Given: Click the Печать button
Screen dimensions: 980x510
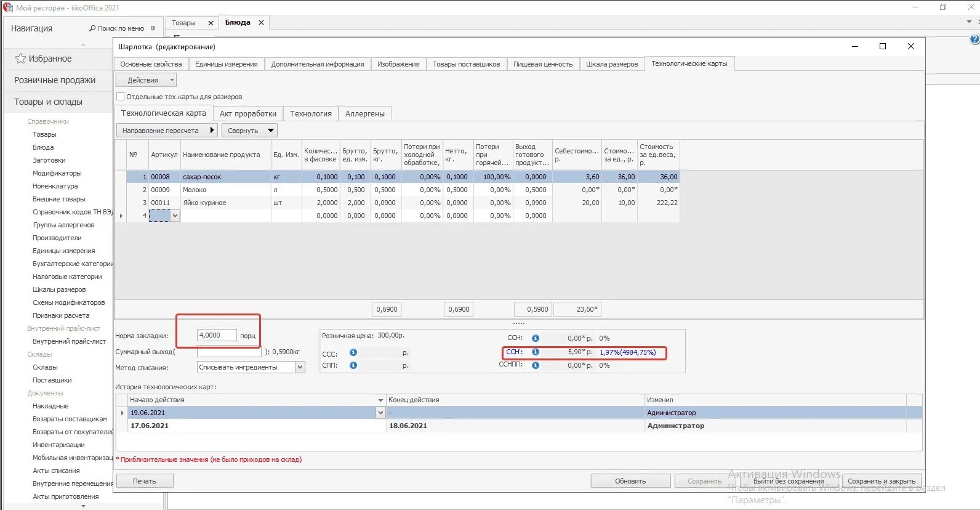Looking at the screenshot, I should 145,481.
